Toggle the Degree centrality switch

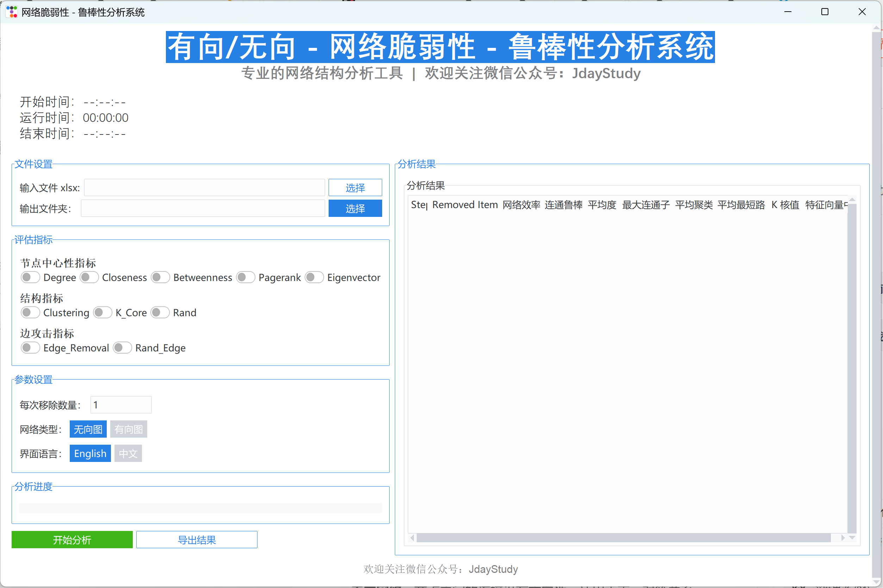coord(30,277)
